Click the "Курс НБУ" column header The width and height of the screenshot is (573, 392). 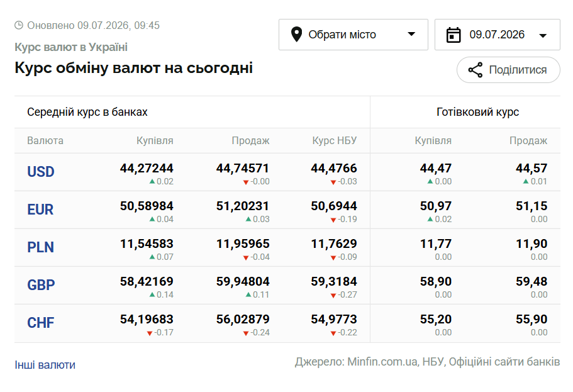coord(335,140)
